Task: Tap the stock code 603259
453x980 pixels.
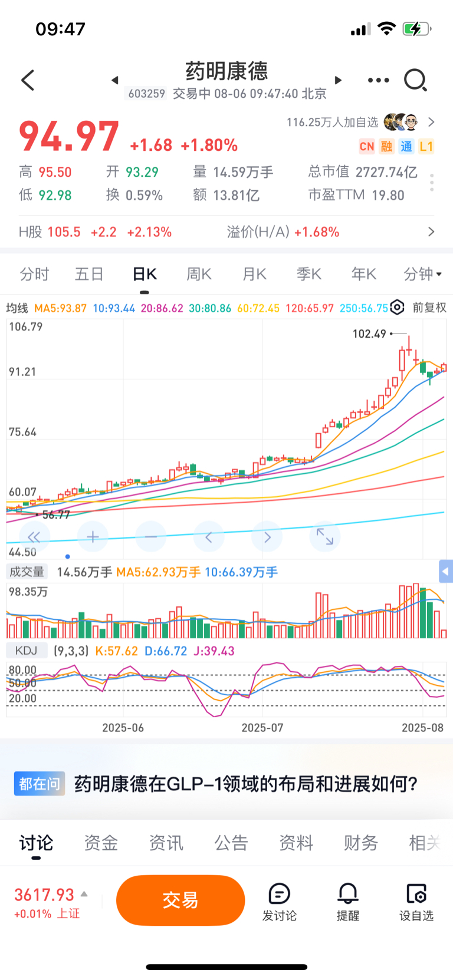Action: (x=147, y=94)
